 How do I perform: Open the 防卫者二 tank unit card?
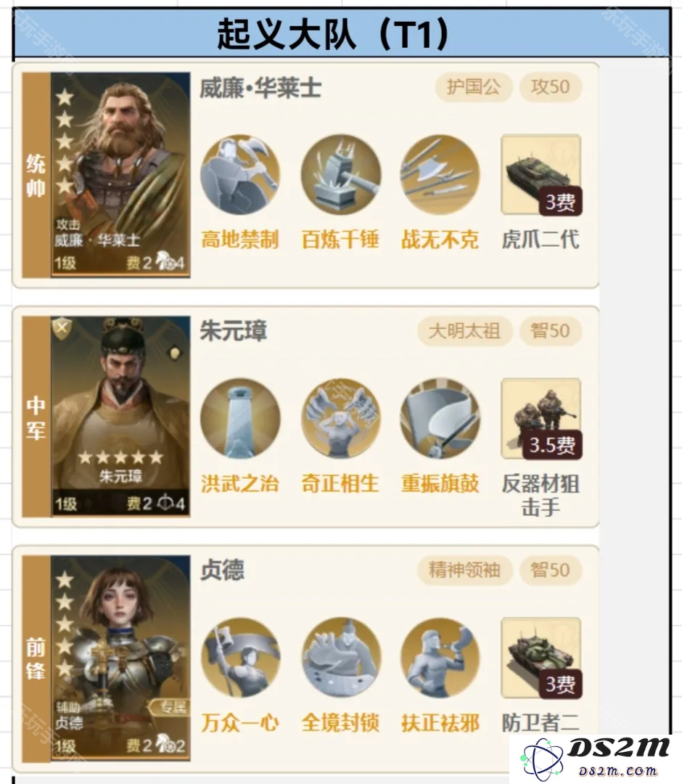[x=541, y=658]
